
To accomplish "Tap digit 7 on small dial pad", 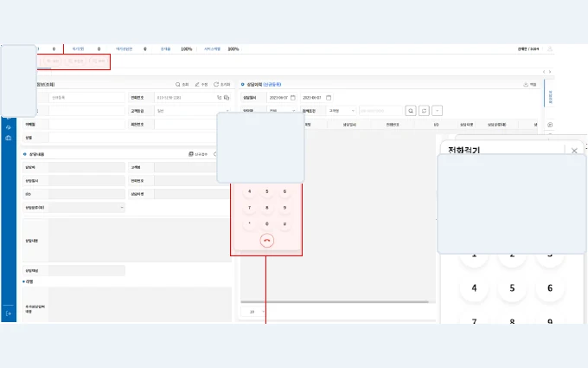I will (249, 208).
